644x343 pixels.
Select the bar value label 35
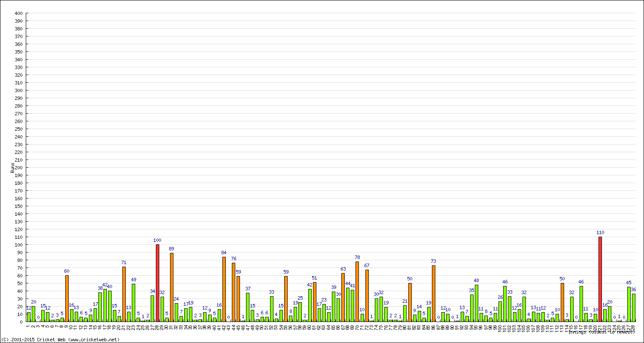click(x=471, y=290)
